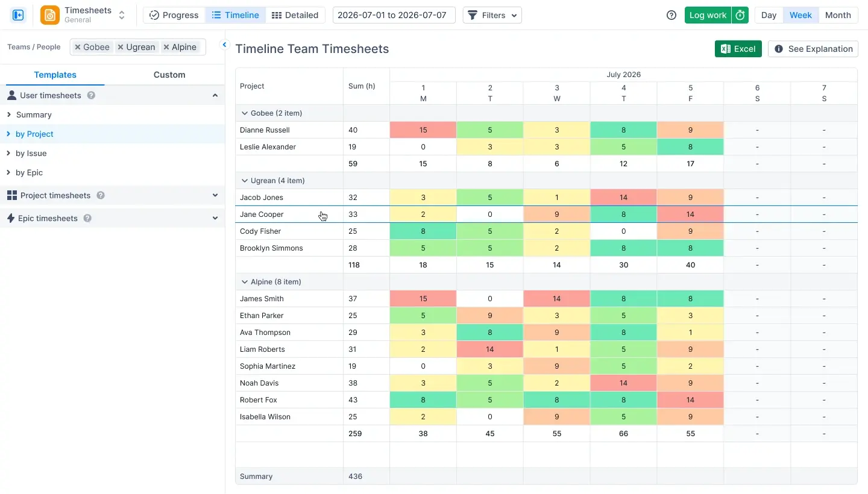Show help for User timesheets
The height and width of the screenshot is (494, 868).
click(x=91, y=95)
